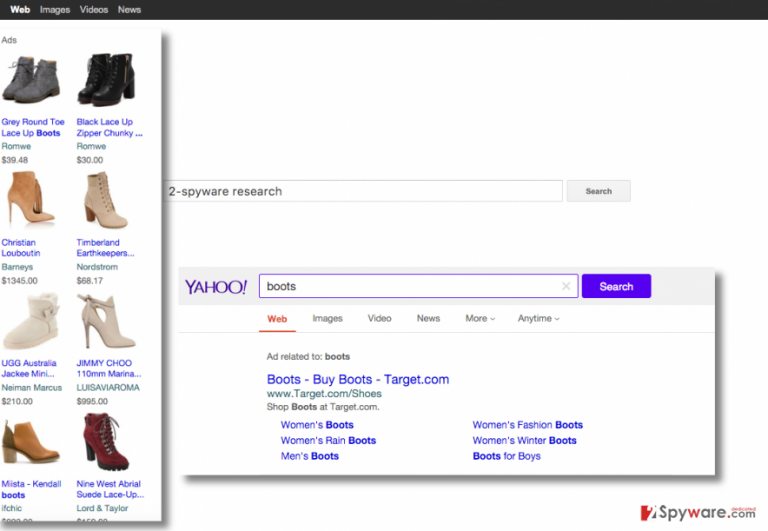Screen dimensions: 768x531
Task: Open the Boots for Boys link
Action: tap(506, 456)
